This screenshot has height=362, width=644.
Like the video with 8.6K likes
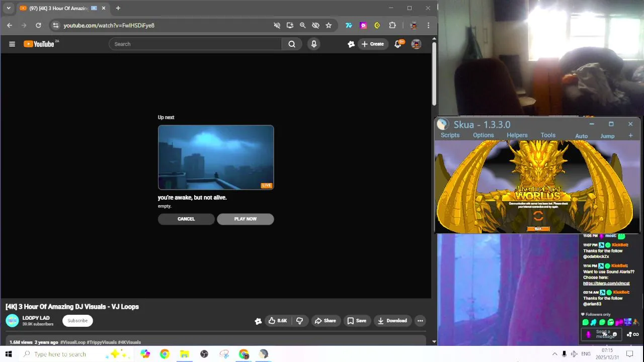point(277,321)
